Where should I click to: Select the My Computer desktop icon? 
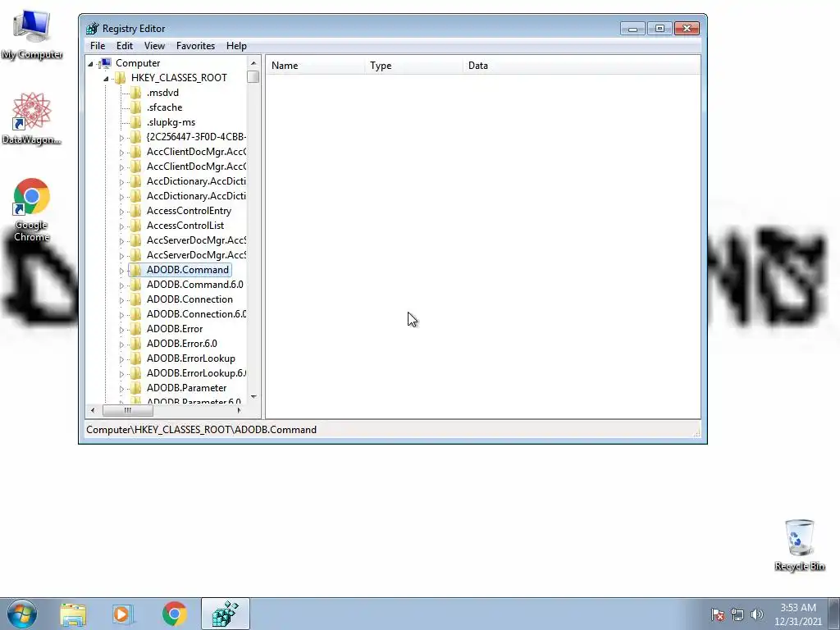click(32, 34)
